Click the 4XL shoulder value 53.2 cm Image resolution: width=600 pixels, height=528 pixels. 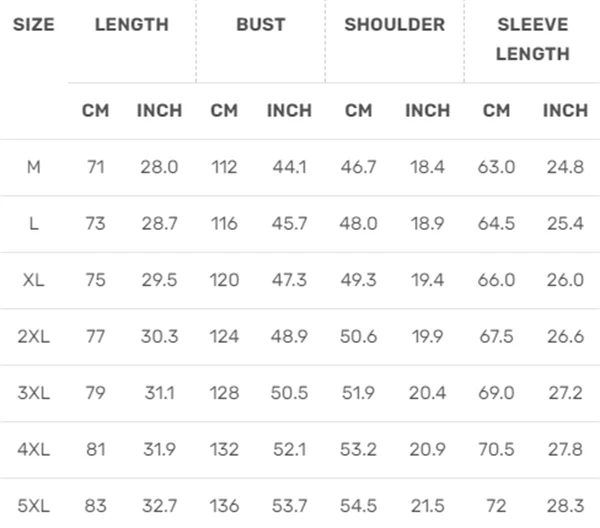358,450
